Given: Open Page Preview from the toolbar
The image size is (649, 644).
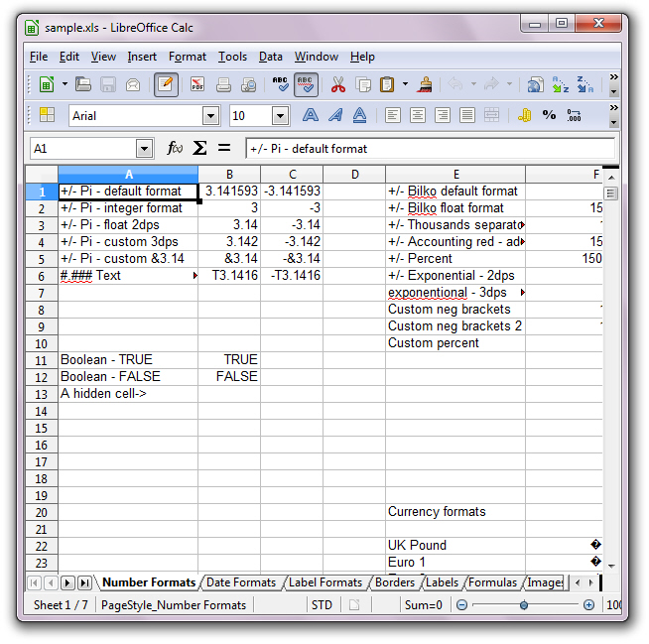Looking at the screenshot, I should 249,85.
